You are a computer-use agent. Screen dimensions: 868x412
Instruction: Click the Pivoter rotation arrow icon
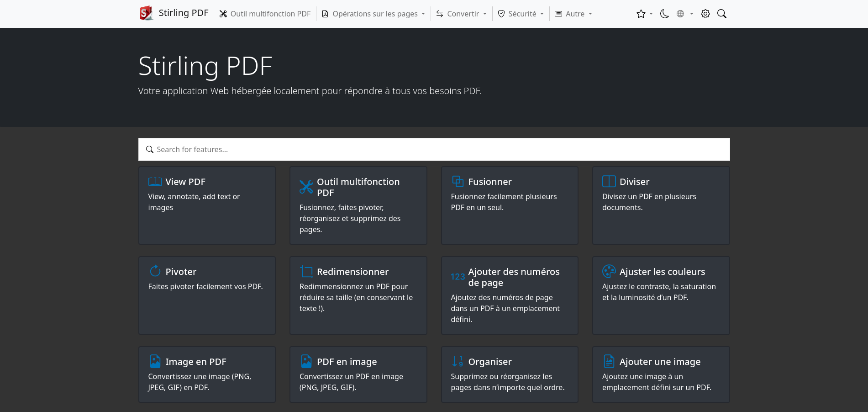tap(154, 271)
